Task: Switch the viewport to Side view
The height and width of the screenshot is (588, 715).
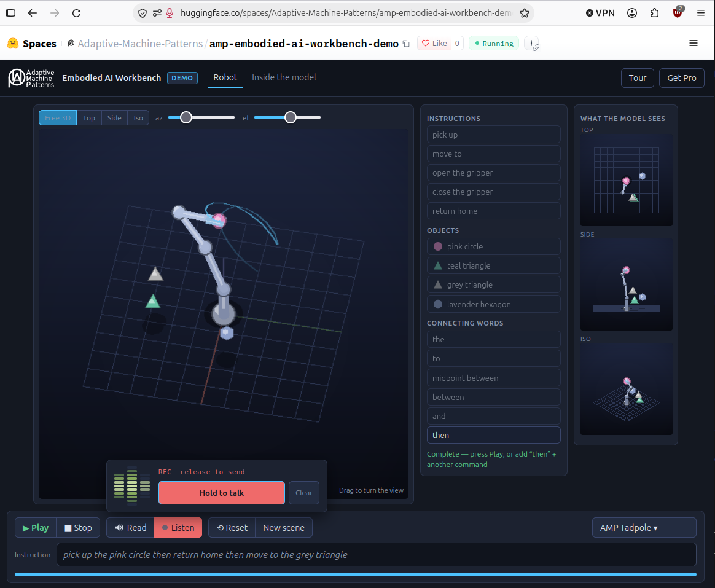Action: click(x=114, y=118)
